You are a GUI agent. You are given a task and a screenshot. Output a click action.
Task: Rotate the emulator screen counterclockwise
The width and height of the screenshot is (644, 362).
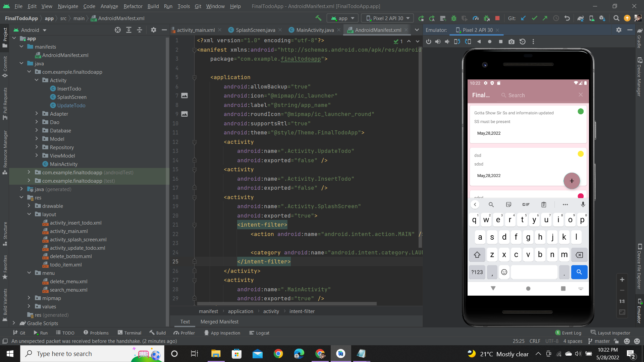[457, 42]
